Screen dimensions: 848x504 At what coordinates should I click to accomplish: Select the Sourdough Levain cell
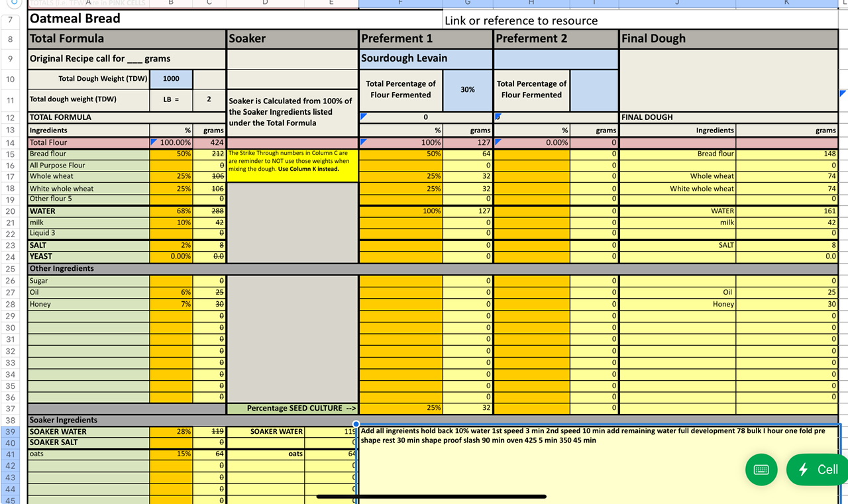pyautogui.click(x=426, y=58)
